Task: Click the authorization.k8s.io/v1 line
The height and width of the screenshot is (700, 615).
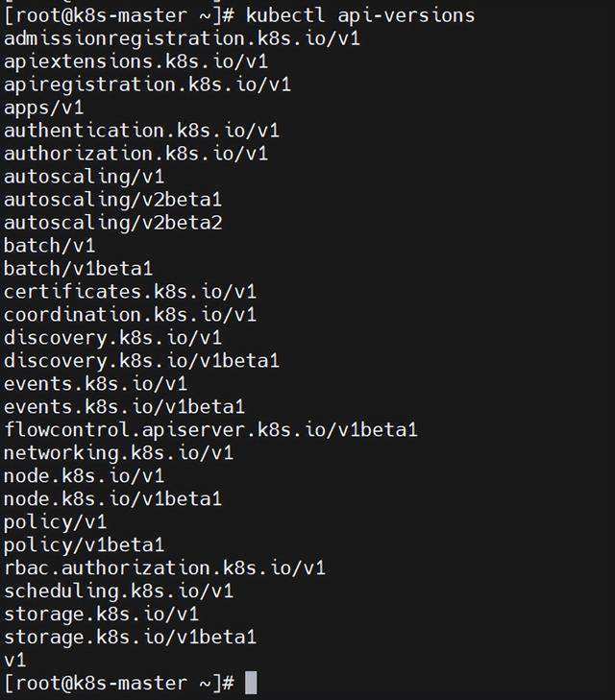Action: pos(135,154)
